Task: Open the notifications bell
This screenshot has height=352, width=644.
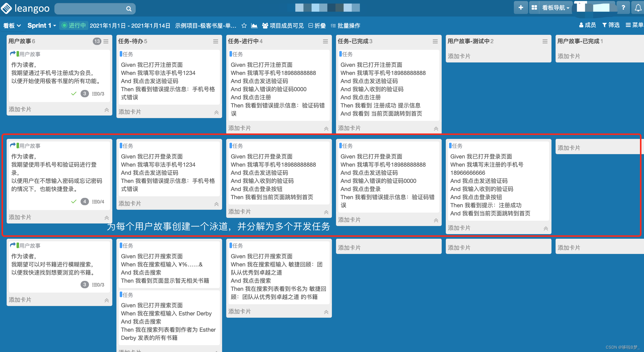Action: [638, 8]
